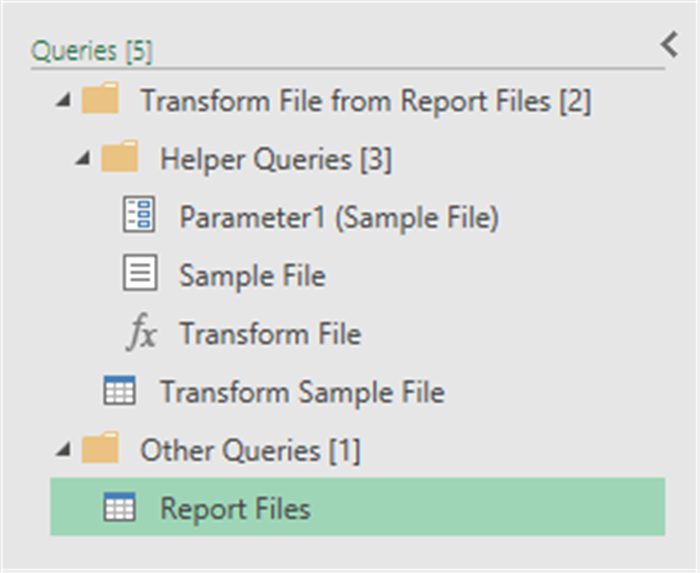Click the table icon beside Report Files
The image size is (700, 573).
pyautogui.click(x=119, y=508)
